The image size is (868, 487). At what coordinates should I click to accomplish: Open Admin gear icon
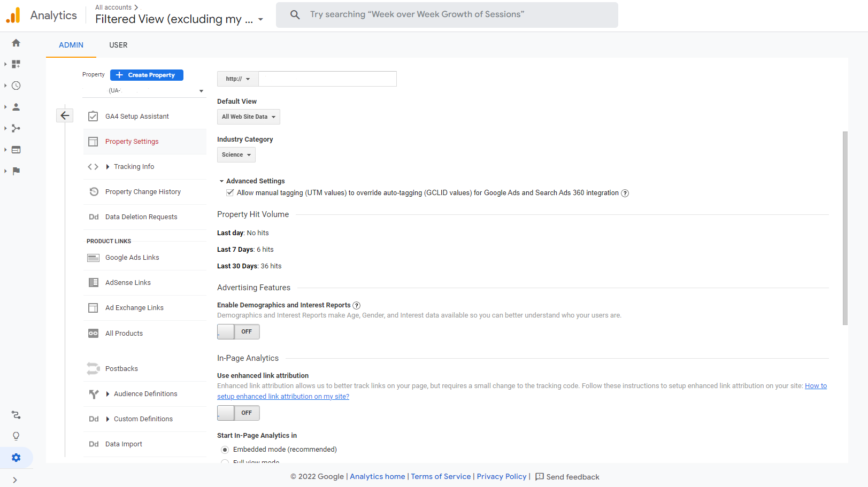16,458
